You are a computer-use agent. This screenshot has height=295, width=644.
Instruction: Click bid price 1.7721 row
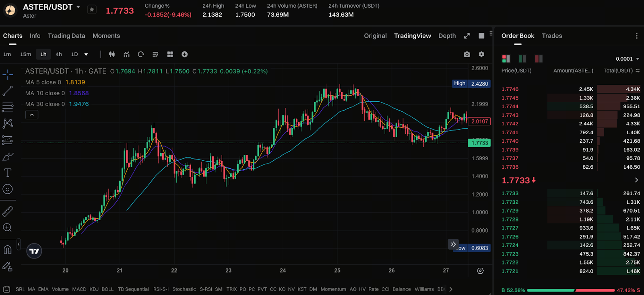tap(571, 271)
